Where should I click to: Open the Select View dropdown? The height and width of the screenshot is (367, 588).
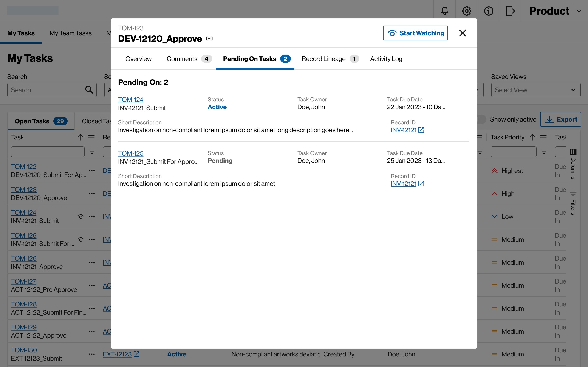[x=536, y=90]
